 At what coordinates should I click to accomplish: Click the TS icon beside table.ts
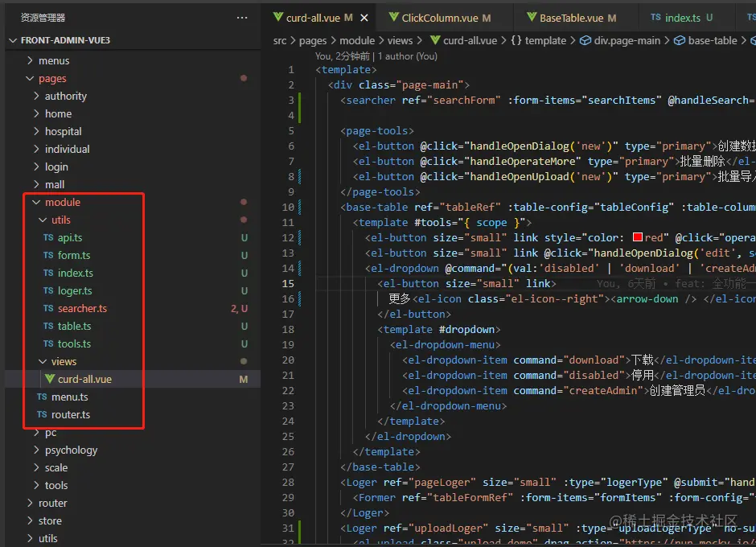point(48,326)
